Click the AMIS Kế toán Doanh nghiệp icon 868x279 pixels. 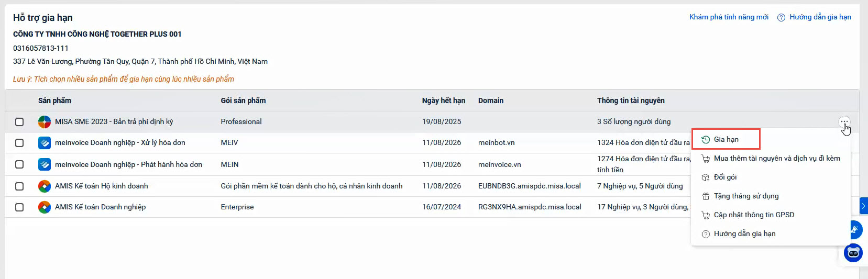(x=45, y=207)
